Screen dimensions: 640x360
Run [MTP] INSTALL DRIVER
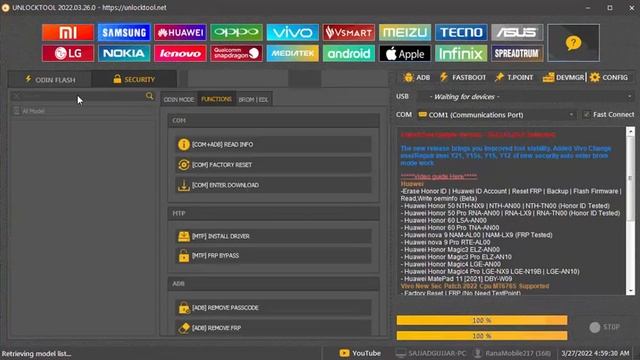tap(273, 236)
